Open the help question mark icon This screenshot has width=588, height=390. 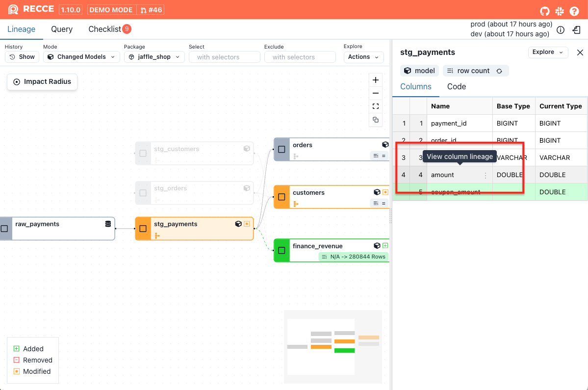[x=574, y=10]
